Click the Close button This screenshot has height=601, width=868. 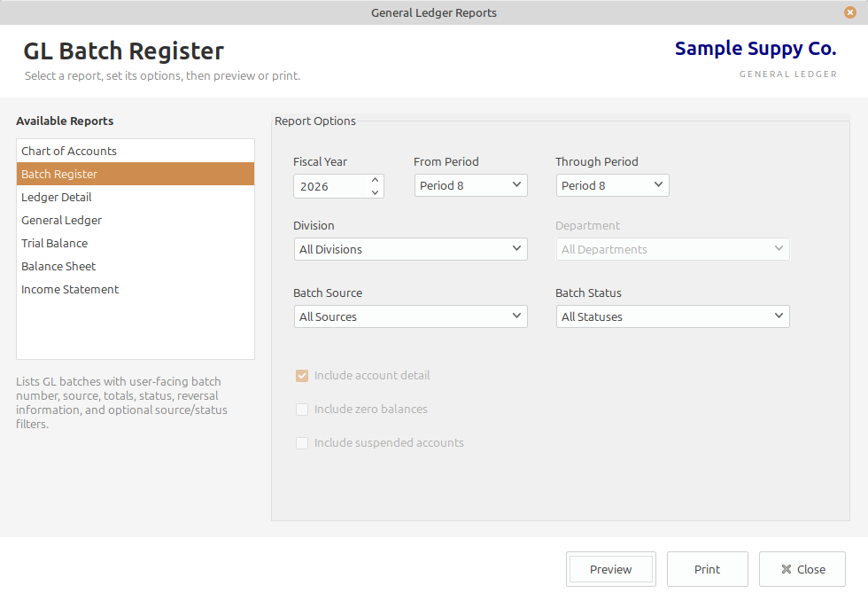802,569
